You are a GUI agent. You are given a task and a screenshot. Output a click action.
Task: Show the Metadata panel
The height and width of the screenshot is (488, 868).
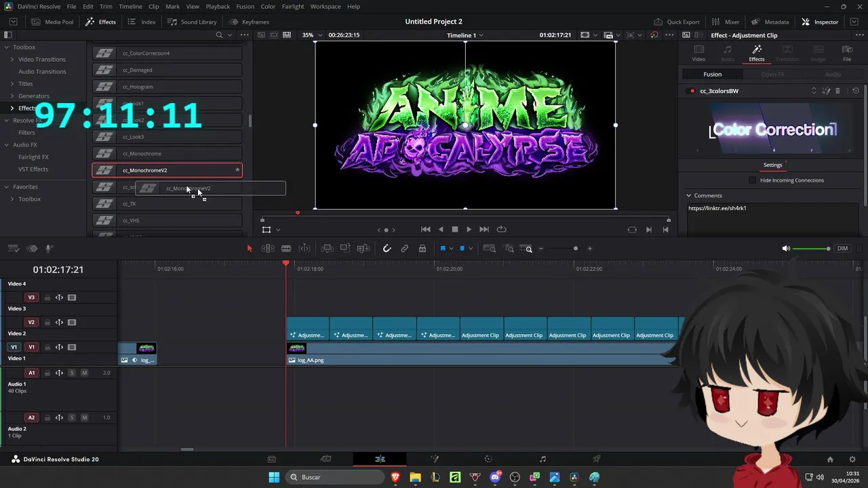[x=770, y=22]
